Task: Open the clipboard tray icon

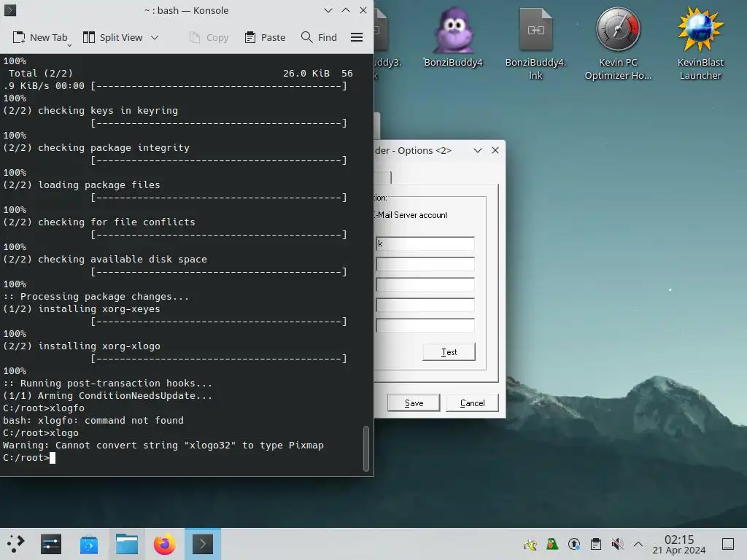Action: click(x=595, y=544)
